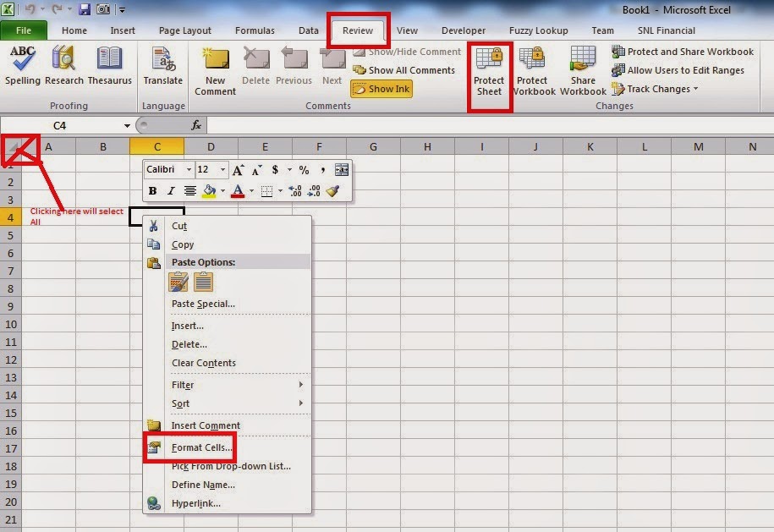This screenshot has height=532, width=774.
Task: Decrease font size with Shrink Font icon
Action: pos(256,170)
